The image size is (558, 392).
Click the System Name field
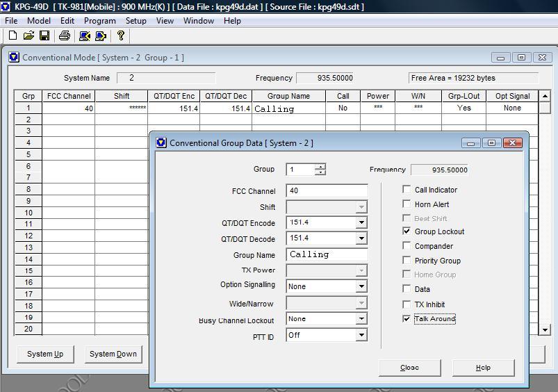click(166, 78)
